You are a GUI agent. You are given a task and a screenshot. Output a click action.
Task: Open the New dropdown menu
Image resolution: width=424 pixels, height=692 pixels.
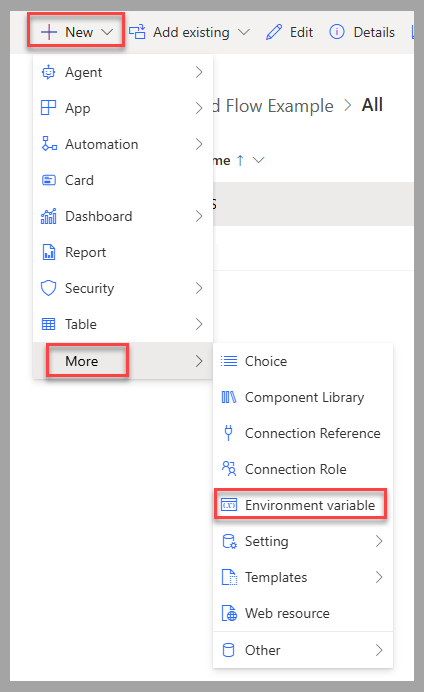(x=76, y=32)
